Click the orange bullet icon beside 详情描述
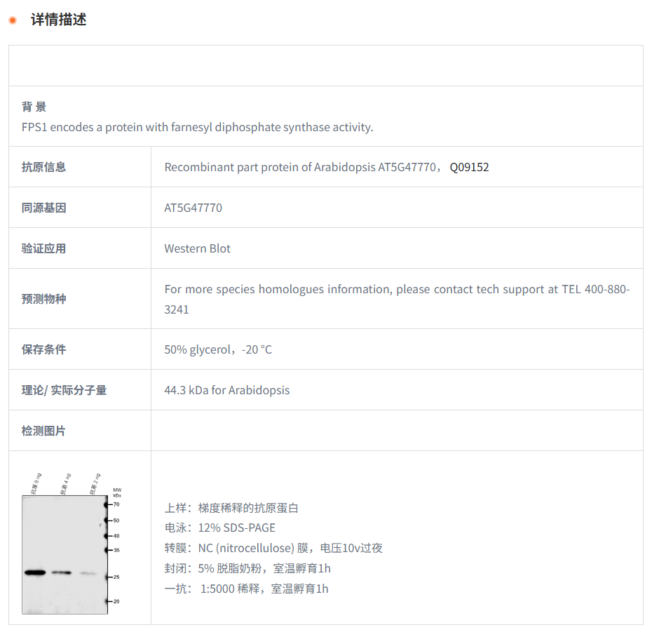The width and height of the screenshot is (652, 644). [13, 20]
